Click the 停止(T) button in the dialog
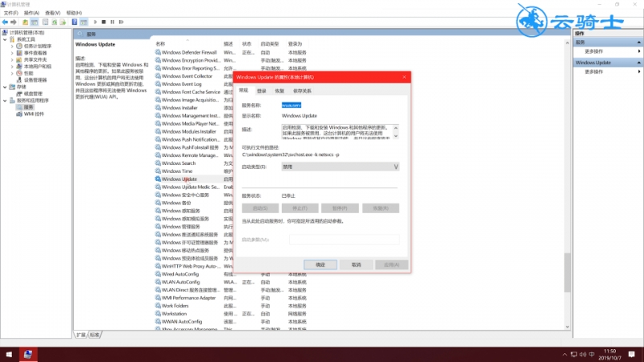The height and width of the screenshot is (362, 644). coord(299,208)
